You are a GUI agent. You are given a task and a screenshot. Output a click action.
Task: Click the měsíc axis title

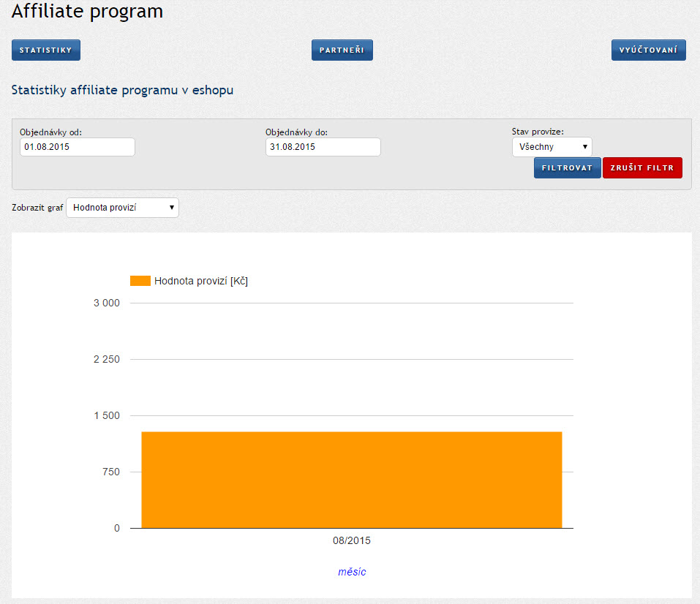[351, 572]
